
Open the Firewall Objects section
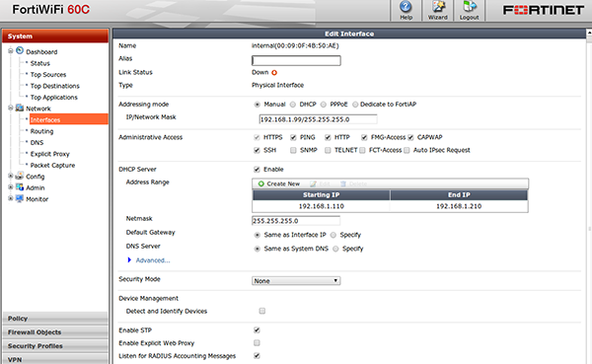55,332
